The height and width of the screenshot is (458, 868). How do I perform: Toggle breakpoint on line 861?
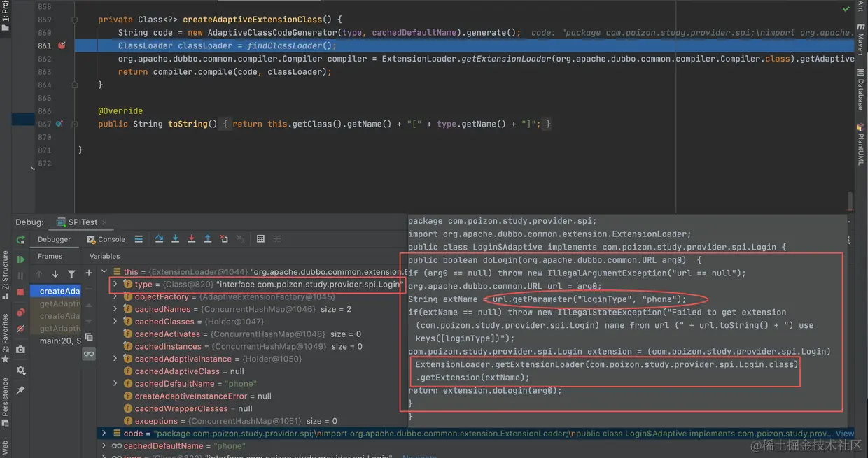click(x=62, y=45)
